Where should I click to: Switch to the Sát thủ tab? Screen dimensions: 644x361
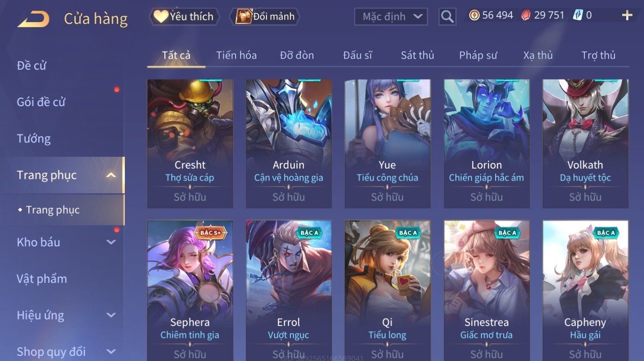tap(417, 55)
